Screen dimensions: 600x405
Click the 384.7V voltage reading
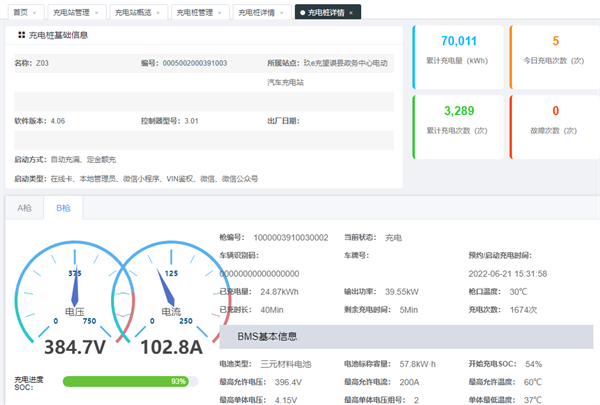(x=75, y=348)
